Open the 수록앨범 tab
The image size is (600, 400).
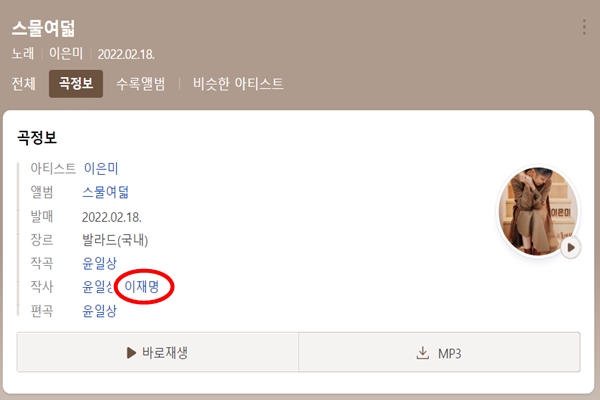(140, 84)
